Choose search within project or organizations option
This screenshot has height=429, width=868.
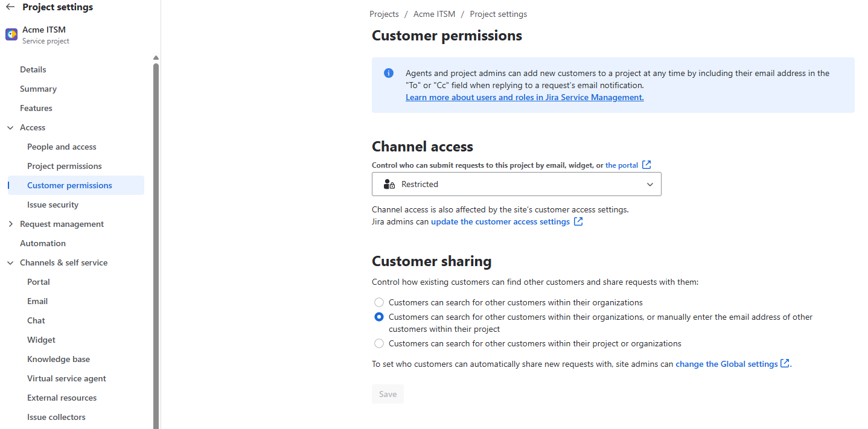click(379, 343)
